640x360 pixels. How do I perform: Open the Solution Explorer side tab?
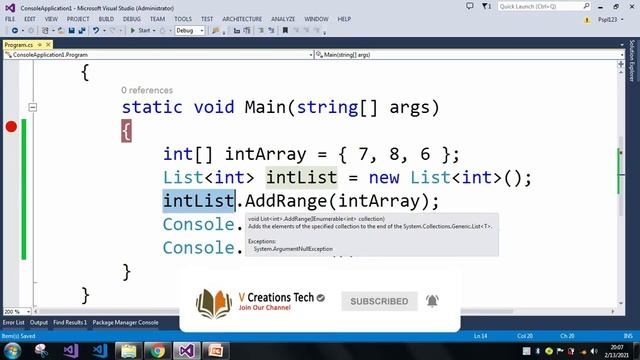632,60
